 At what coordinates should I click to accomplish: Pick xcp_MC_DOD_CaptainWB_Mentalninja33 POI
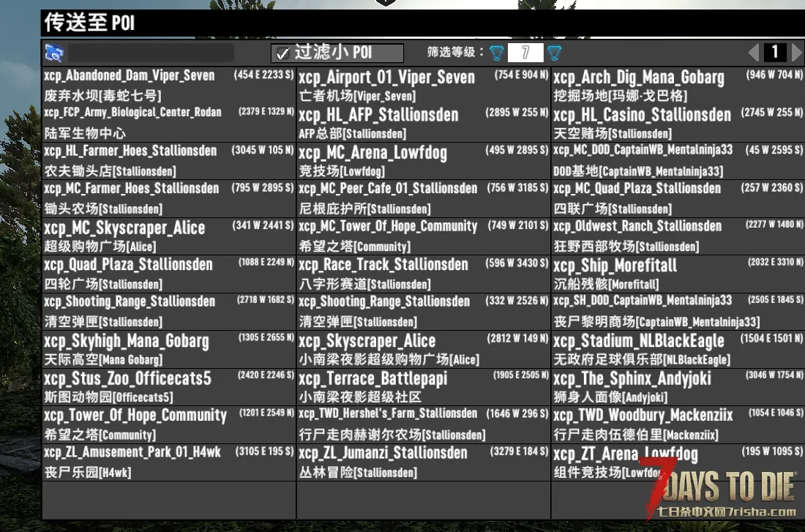(678, 161)
